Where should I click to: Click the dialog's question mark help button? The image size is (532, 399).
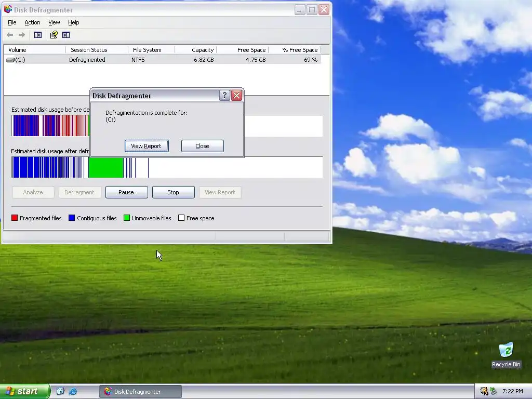tap(224, 96)
